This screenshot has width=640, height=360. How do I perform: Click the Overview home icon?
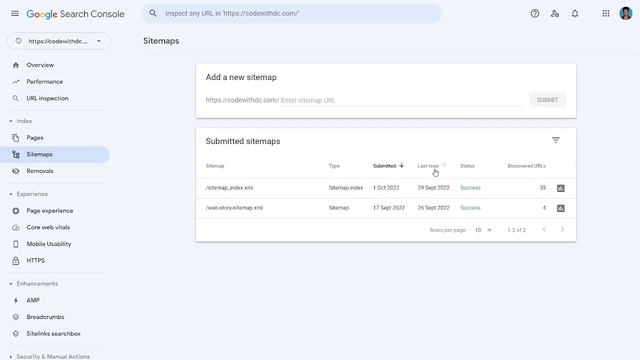[x=16, y=65]
